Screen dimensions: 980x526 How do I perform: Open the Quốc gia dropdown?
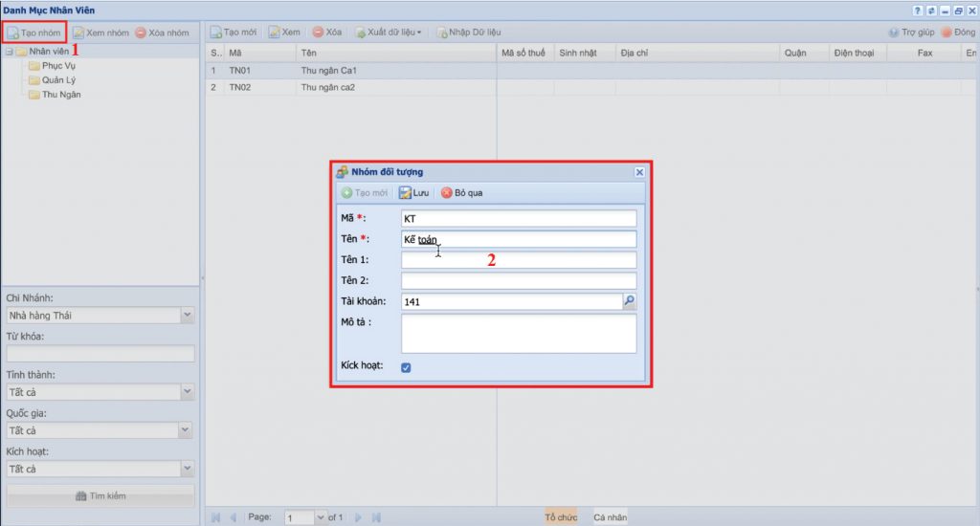pyautogui.click(x=185, y=429)
